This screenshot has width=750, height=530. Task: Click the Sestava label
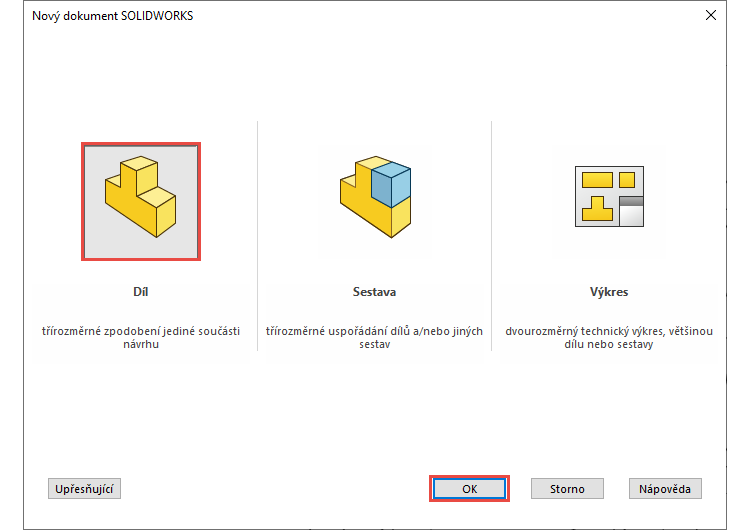click(x=375, y=292)
